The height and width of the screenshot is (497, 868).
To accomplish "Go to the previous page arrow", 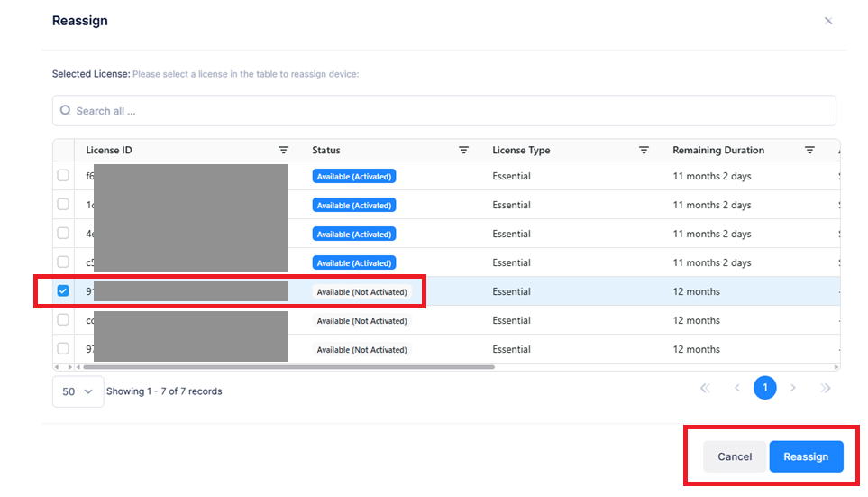I will click(736, 388).
